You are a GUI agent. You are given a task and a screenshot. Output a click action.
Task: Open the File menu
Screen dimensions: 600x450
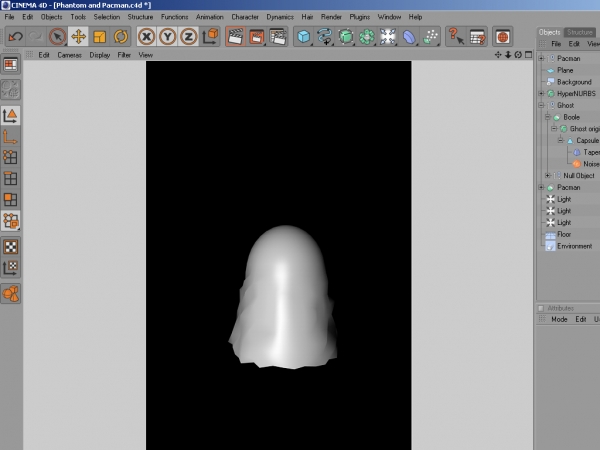9,17
